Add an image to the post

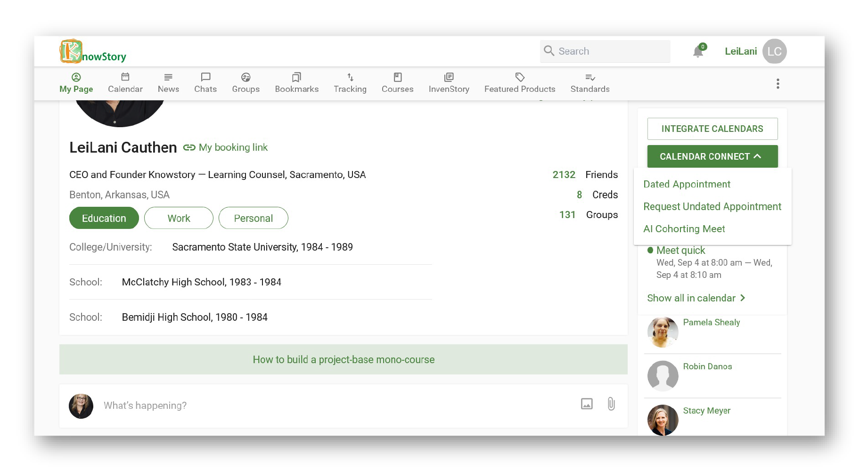586,404
